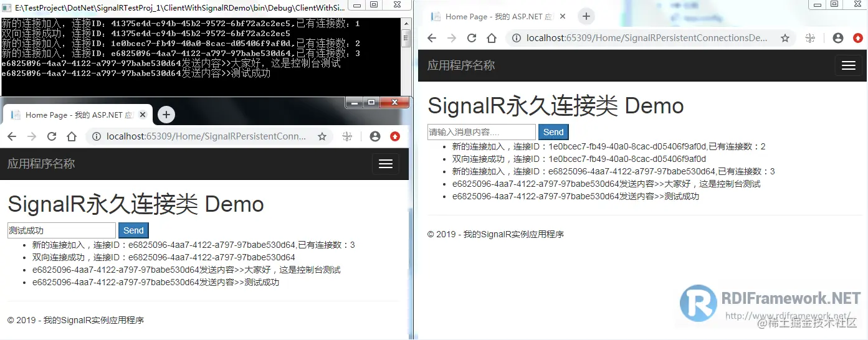
Task: Click 应用程序名称 brand in right browser
Action: 461,65
